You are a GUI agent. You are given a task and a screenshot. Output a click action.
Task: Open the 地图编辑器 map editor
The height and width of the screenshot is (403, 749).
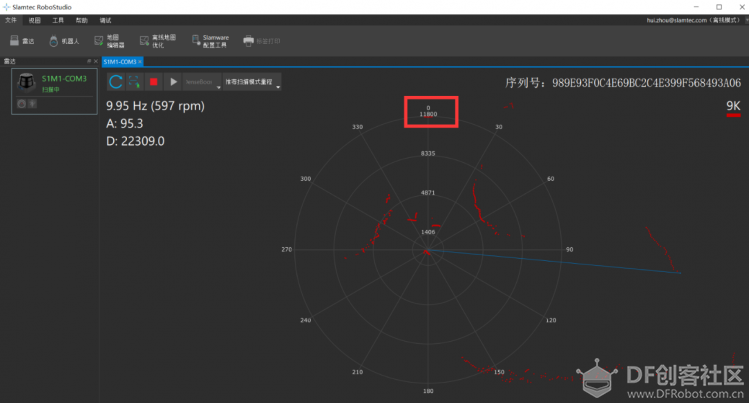coord(109,41)
